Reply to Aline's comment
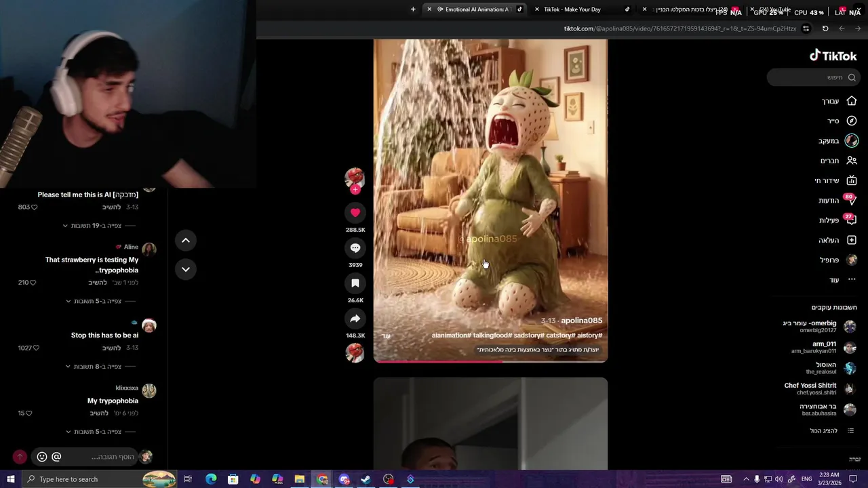Viewport: 868px width, 488px height. click(98, 283)
